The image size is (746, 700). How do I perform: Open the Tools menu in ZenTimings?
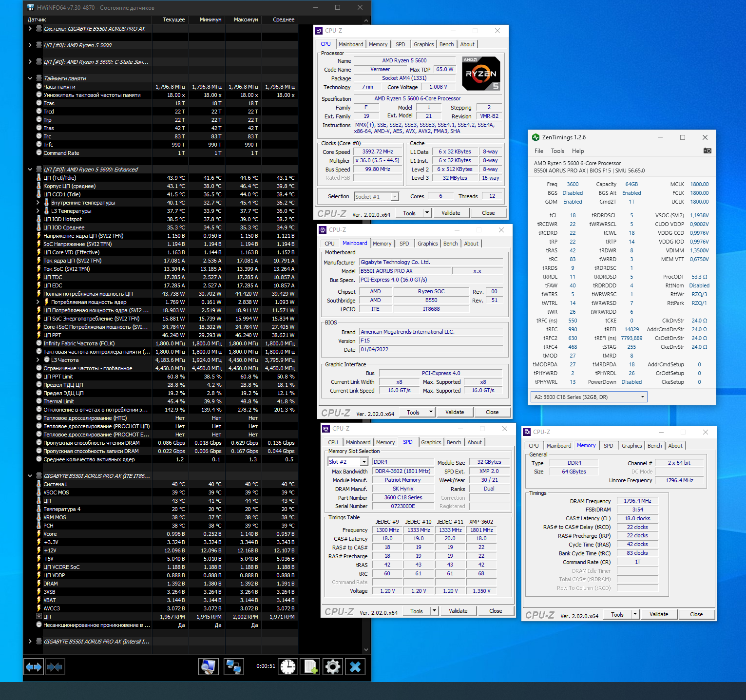[x=558, y=151]
